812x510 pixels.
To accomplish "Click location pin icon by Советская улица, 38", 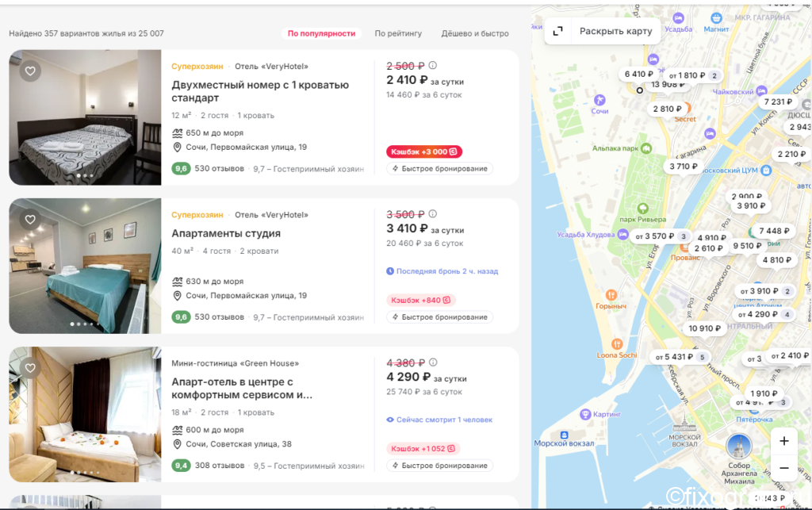I will [x=177, y=444].
